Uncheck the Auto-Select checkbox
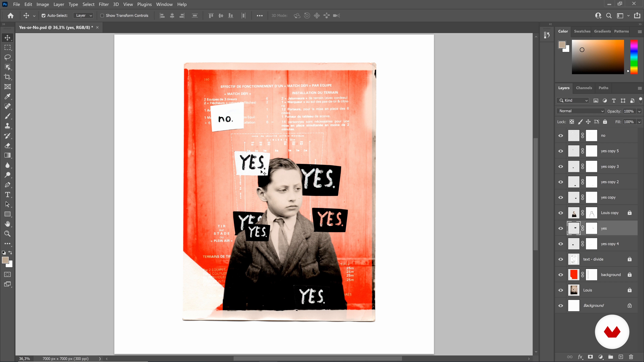Viewport: 644px width, 362px height. (x=43, y=15)
